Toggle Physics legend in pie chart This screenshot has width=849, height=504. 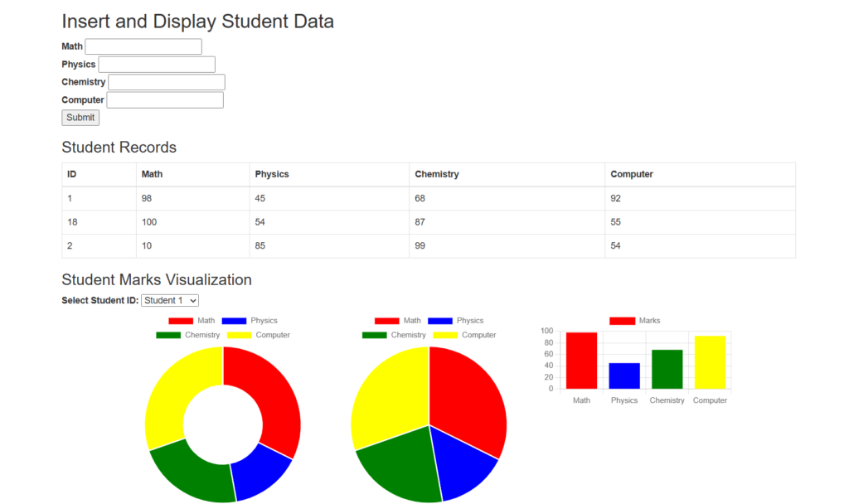tap(455, 321)
